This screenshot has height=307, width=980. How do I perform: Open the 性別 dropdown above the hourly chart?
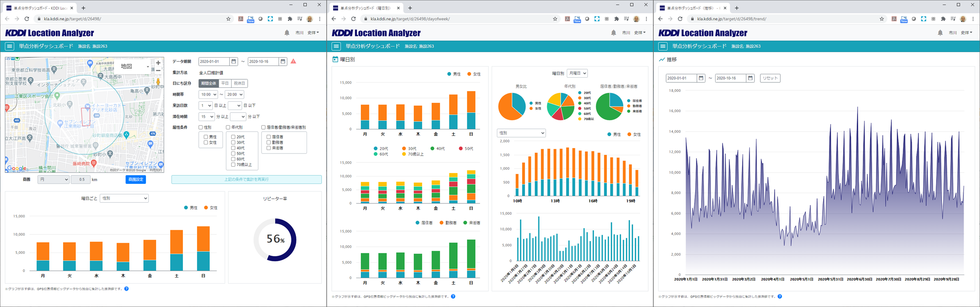[521, 133]
